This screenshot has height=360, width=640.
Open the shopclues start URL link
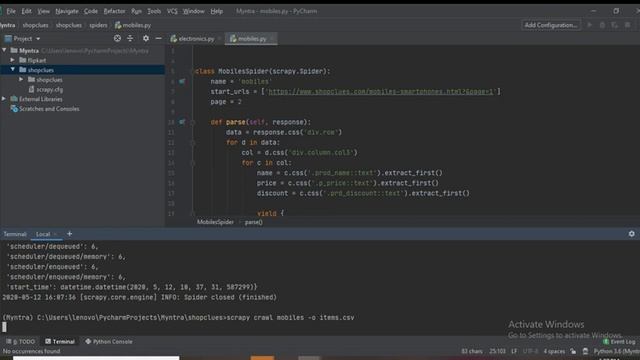point(381,91)
